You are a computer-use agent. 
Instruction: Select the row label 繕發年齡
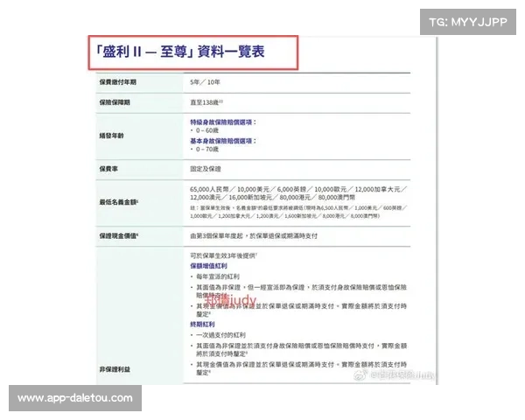click(111, 136)
